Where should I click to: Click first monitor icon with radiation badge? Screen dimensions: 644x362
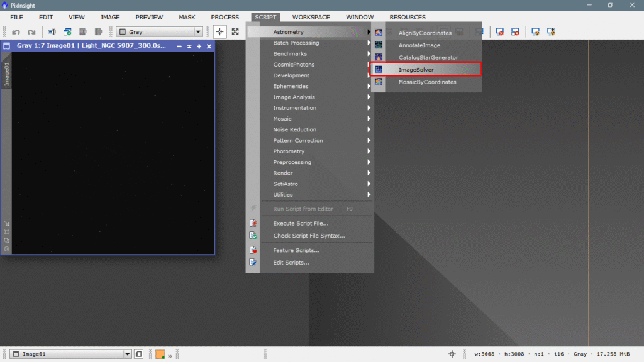click(536, 31)
